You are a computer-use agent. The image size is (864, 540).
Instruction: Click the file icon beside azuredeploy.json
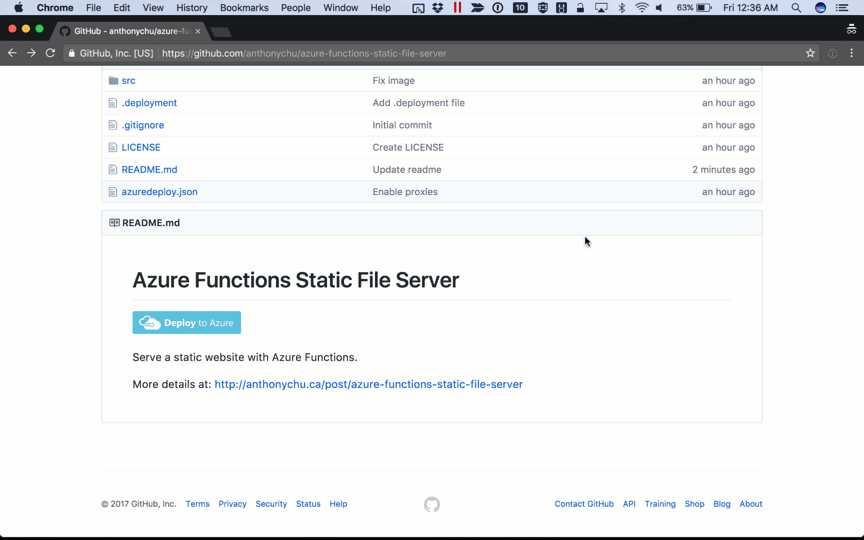tap(112, 192)
